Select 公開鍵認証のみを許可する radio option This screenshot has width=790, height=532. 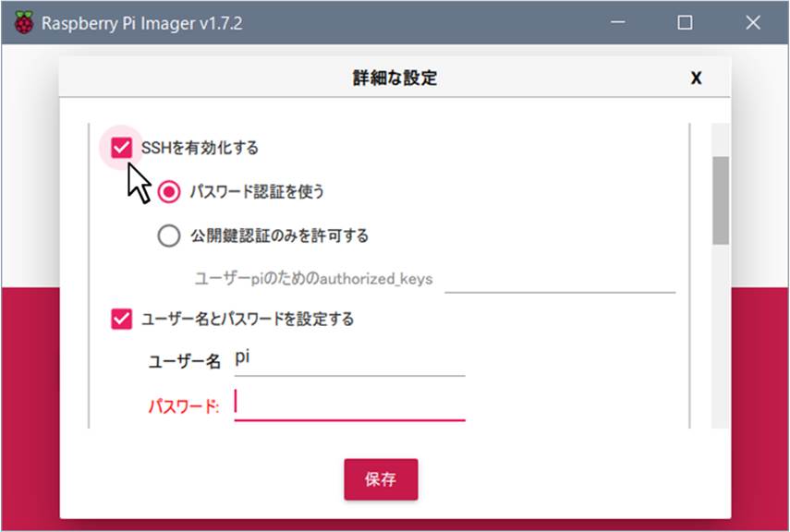pyautogui.click(x=169, y=236)
